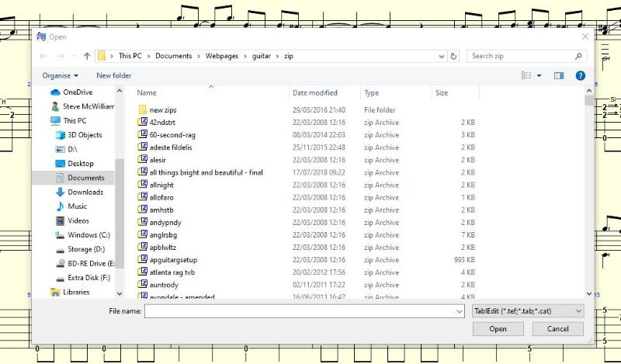
Task: Click the New folder button
Action: (113, 75)
